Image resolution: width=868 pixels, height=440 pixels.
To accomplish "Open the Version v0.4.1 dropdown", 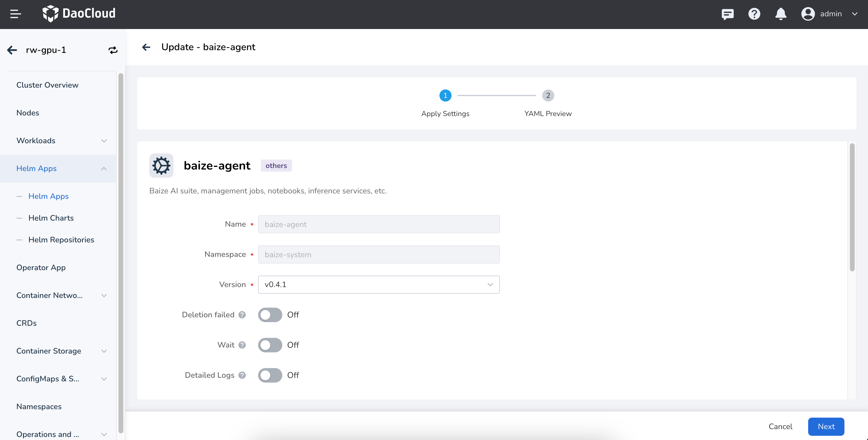I will [378, 285].
